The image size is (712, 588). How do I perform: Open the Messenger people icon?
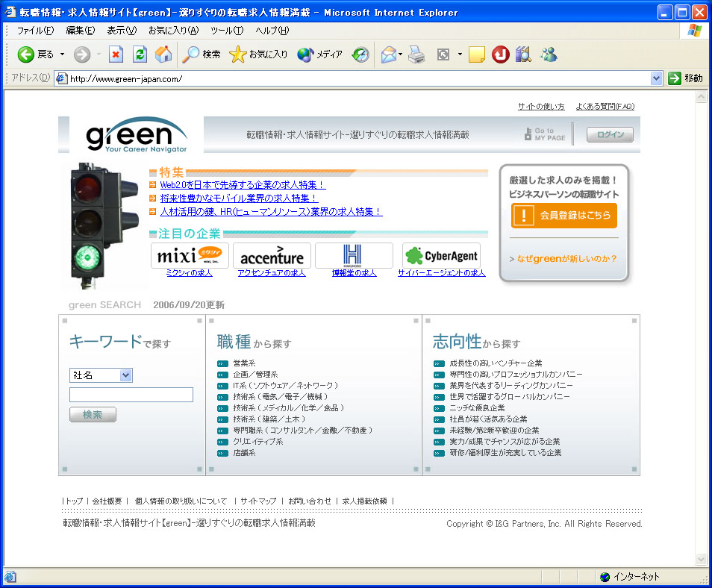549,54
